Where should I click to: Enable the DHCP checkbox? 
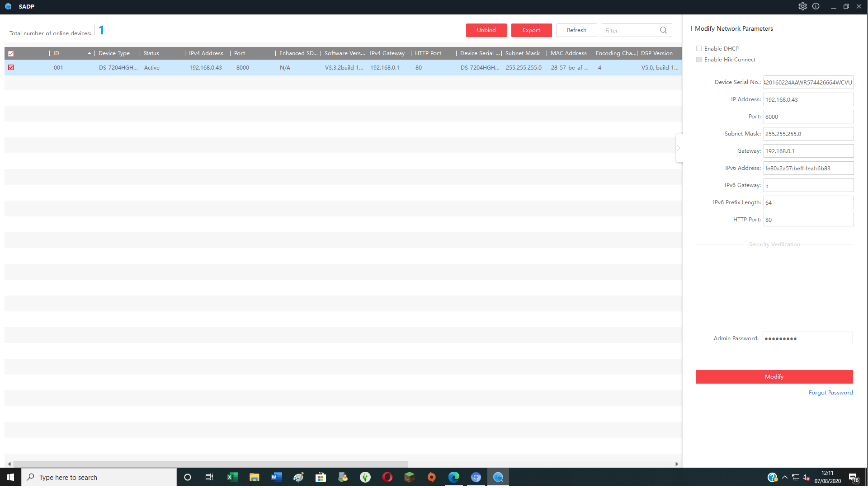(x=699, y=48)
